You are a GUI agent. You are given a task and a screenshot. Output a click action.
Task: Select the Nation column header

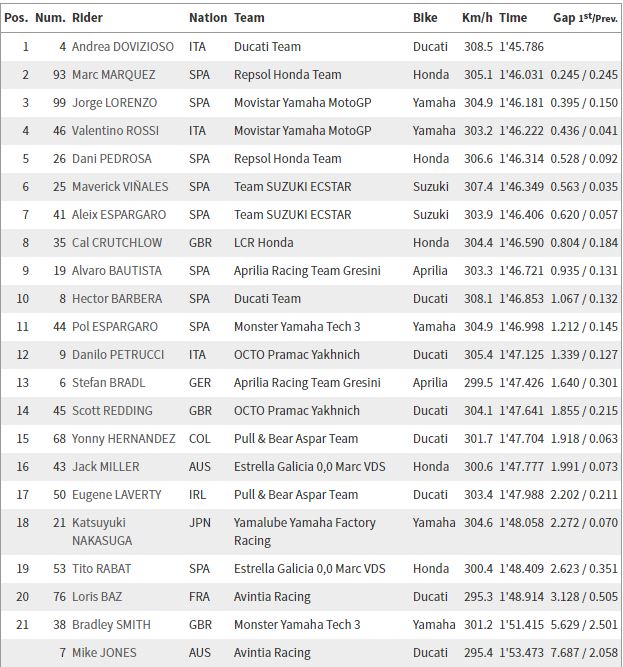click(x=208, y=18)
